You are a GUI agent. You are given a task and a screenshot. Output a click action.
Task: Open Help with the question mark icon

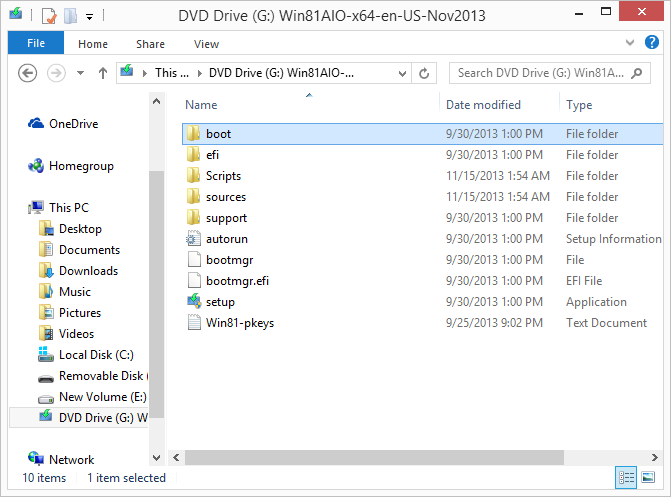pos(652,42)
